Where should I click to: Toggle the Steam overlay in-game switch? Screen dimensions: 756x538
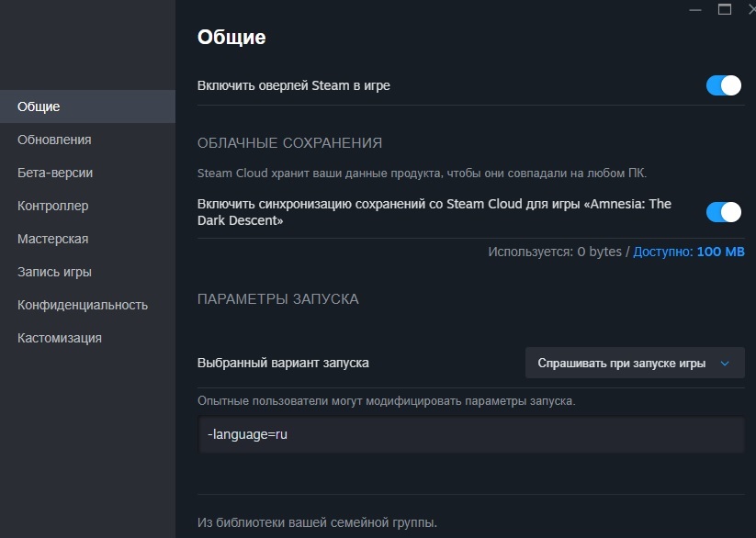[x=723, y=85]
